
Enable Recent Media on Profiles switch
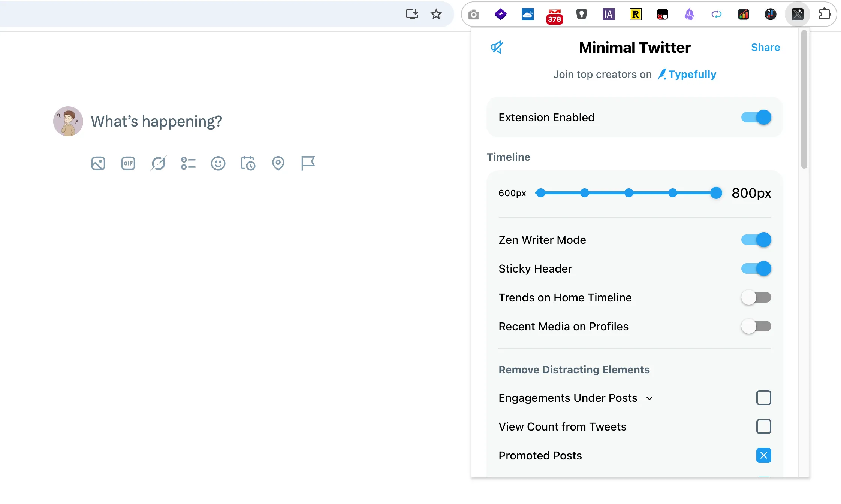(756, 326)
